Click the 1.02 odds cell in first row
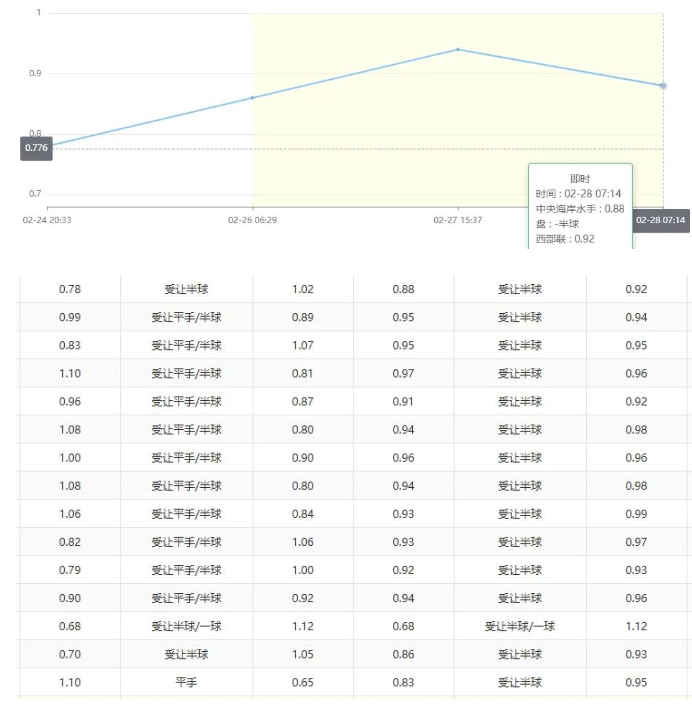The image size is (692, 705). pos(302,289)
